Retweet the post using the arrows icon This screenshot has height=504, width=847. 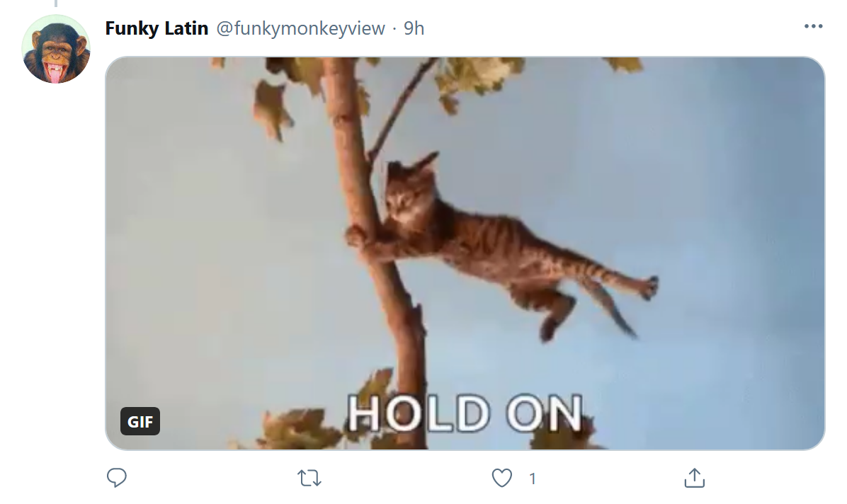pyautogui.click(x=309, y=478)
